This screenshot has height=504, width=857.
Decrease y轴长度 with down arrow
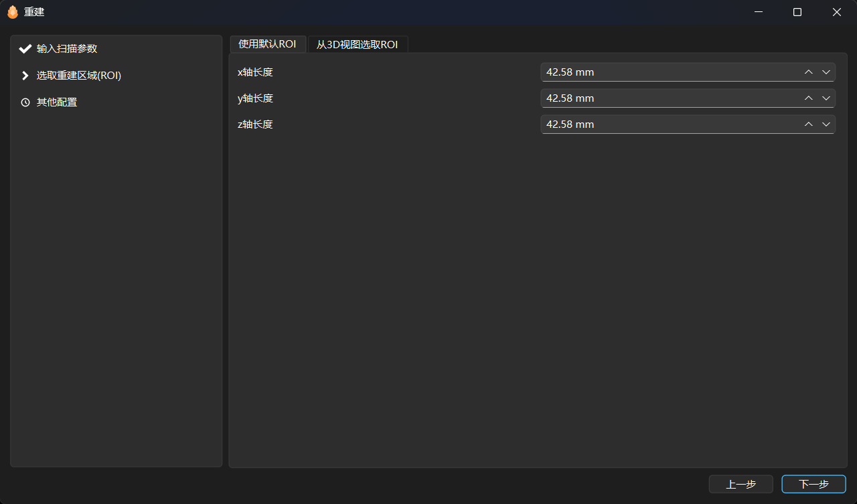[826, 98]
